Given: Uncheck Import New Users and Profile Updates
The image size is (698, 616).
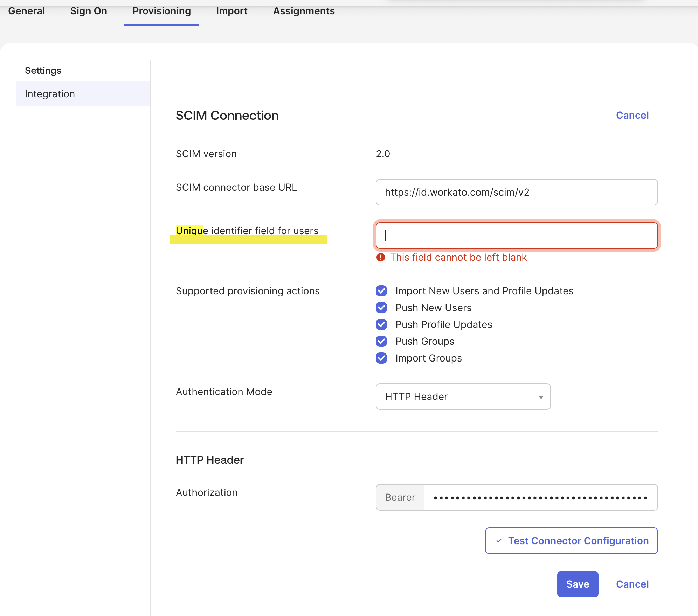Looking at the screenshot, I should pos(381,291).
